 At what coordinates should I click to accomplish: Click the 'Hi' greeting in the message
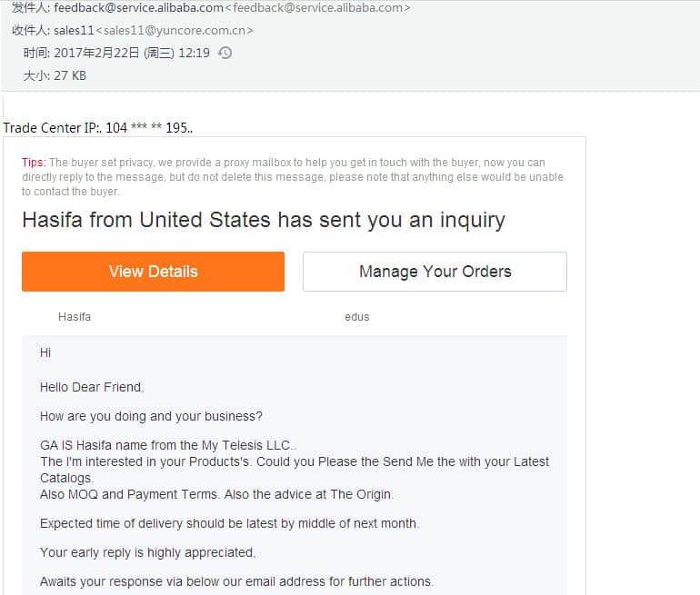tap(45, 352)
